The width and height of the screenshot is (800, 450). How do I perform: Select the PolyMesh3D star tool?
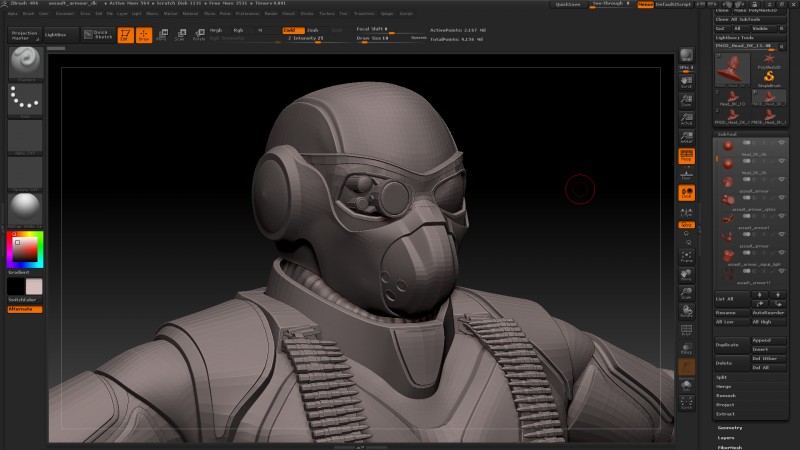click(x=769, y=60)
